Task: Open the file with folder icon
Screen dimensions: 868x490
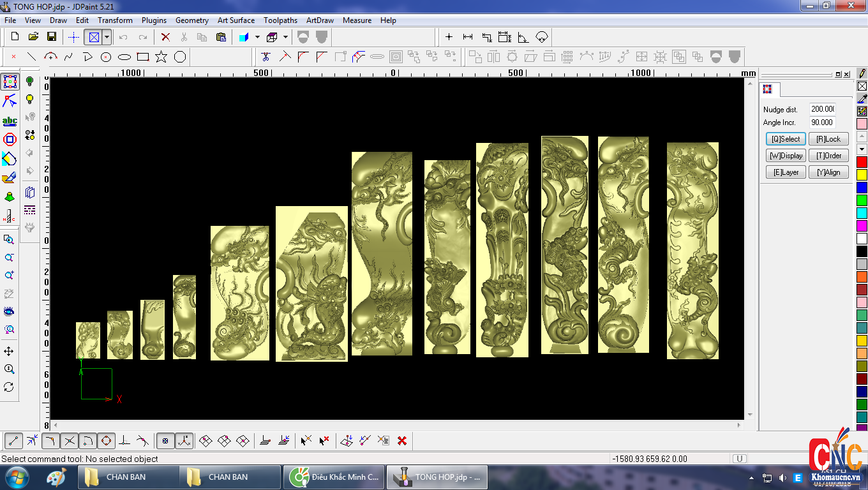Action: coord(33,37)
